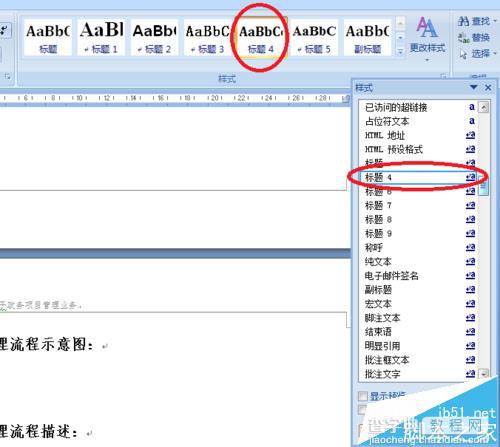Open the 样式 pane options arrow
The height and width of the screenshot is (447, 500).
[474, 87]
